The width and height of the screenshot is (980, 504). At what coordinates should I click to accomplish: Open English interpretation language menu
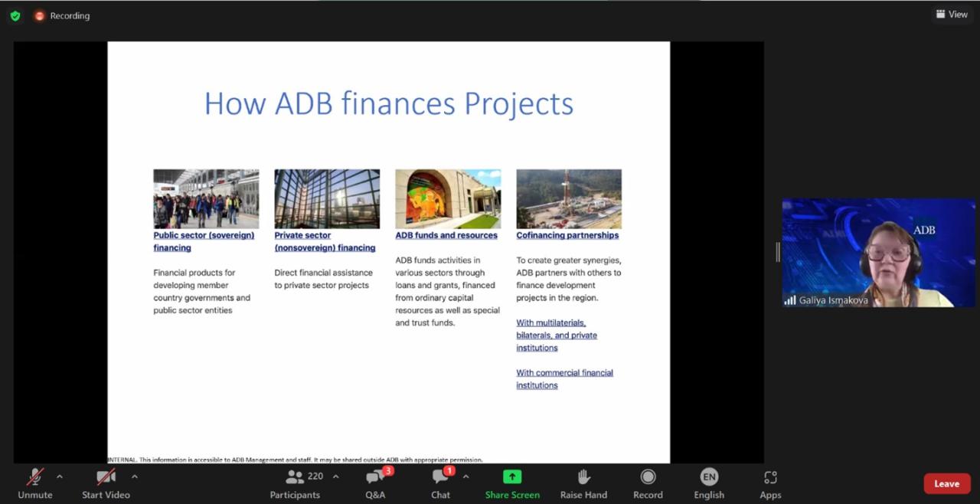click(709, 483)
